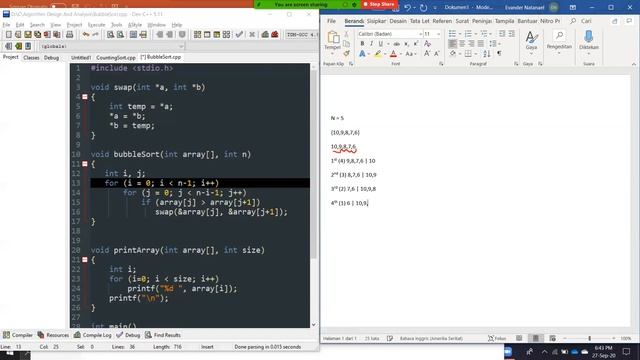Open font size dropdown in Word
Viewport: 640px width, 360px height.
click(439, 34)
